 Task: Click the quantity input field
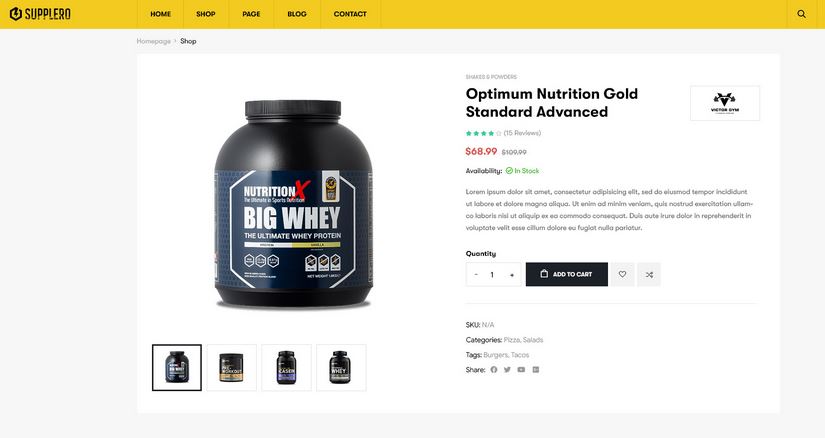(x=492, y=275)
